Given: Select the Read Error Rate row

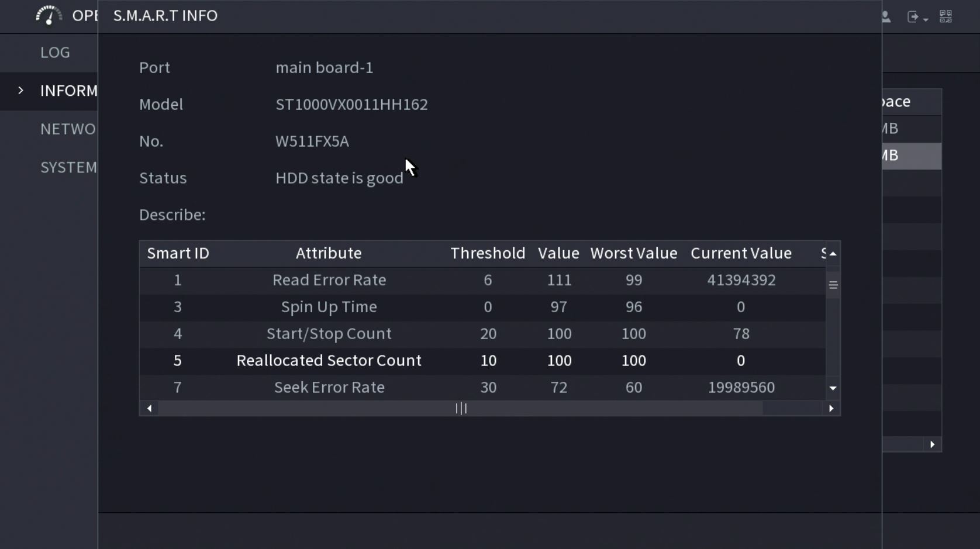Looking at the screenshot, I should coord(329,280).
